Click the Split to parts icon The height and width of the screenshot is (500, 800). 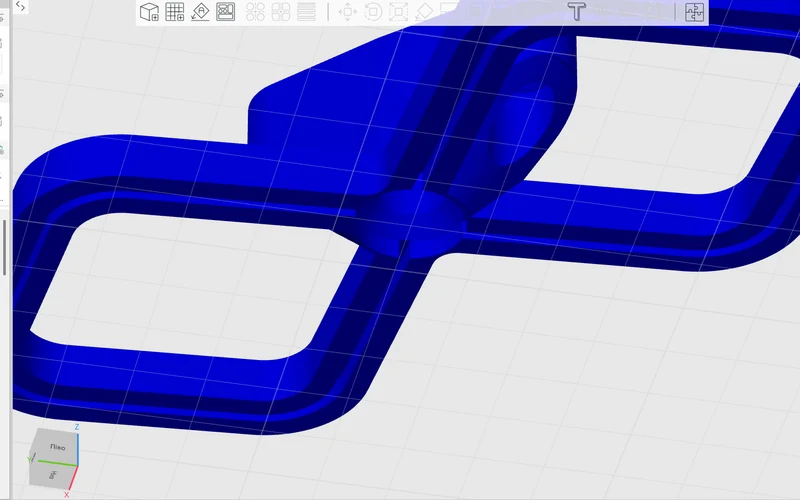281,12
